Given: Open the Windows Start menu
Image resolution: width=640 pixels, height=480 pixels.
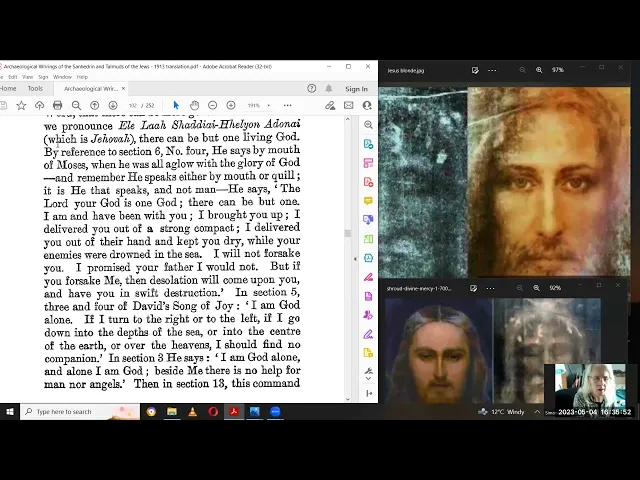Looking at the screenshot, I should coord(10,412).
